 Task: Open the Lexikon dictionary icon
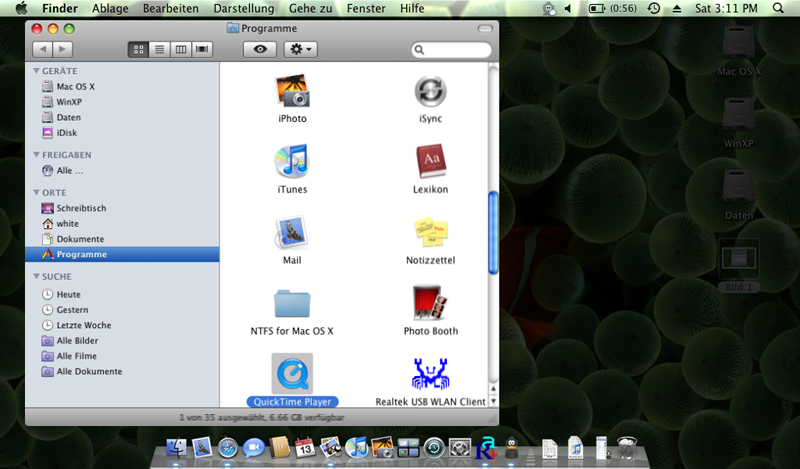point(430,161)
